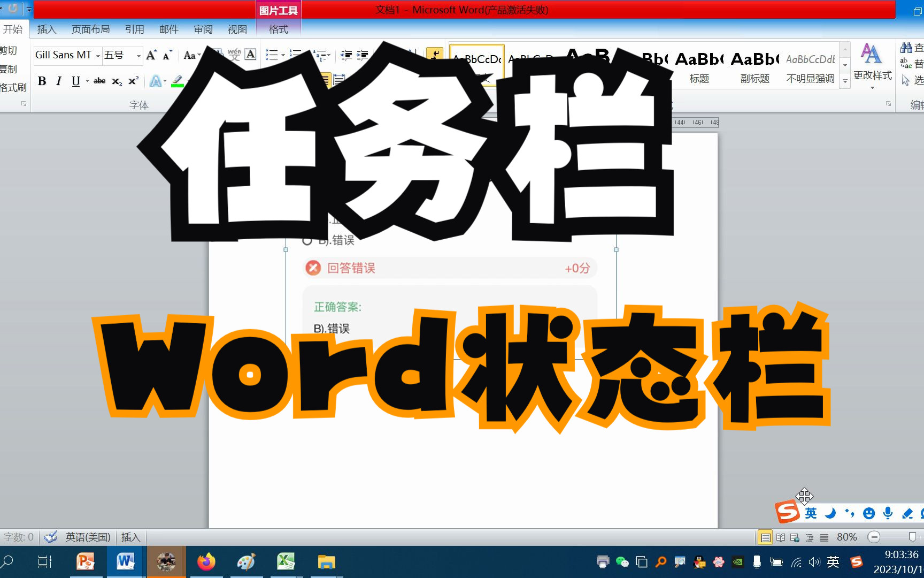Switch to Web Layout view

(795, 537)
